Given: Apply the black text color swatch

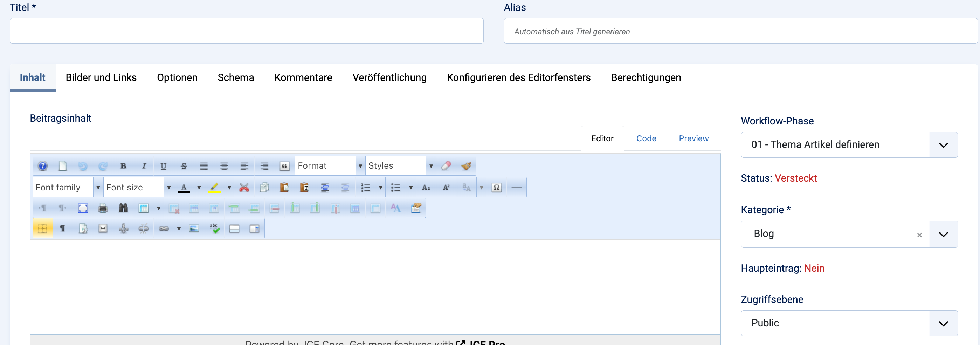Looking at the screenshot, I should pyautogui.click(x=184, y=187).
